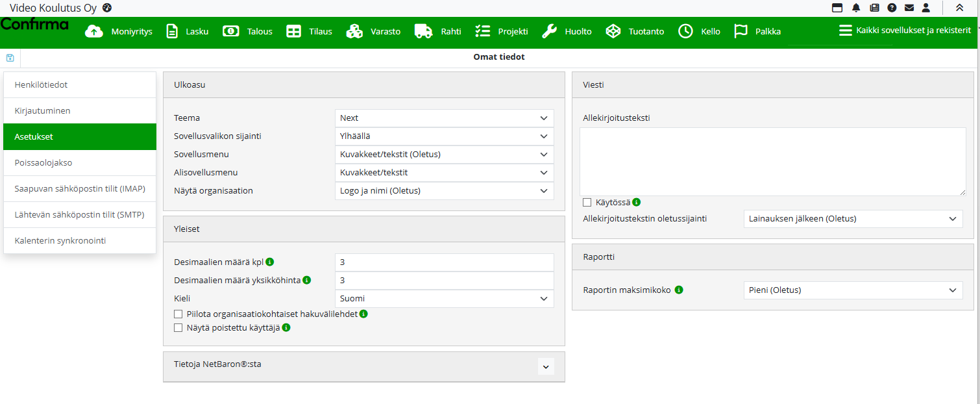Click the help question mark icon
The height and width of the screenshot is (404, 980).
click(x=892, y=8)
